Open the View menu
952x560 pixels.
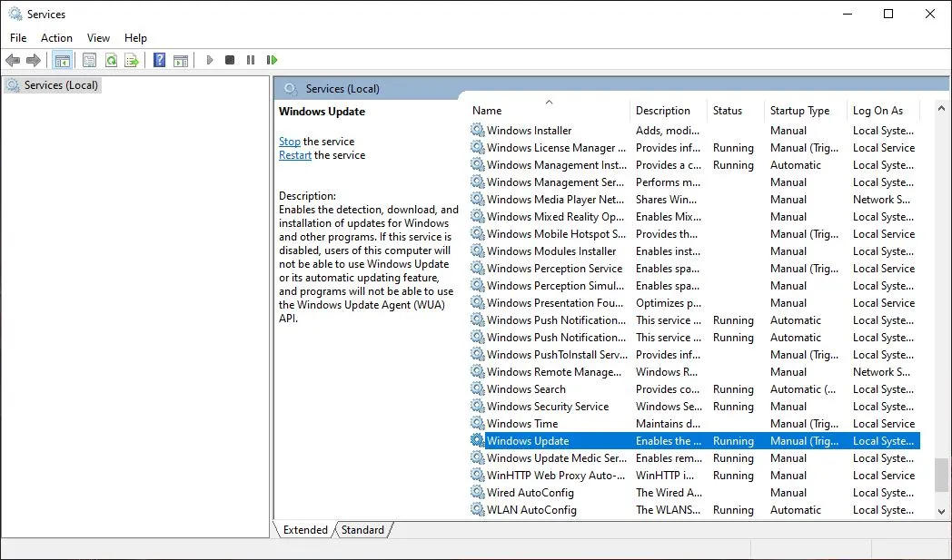point(98,37)
